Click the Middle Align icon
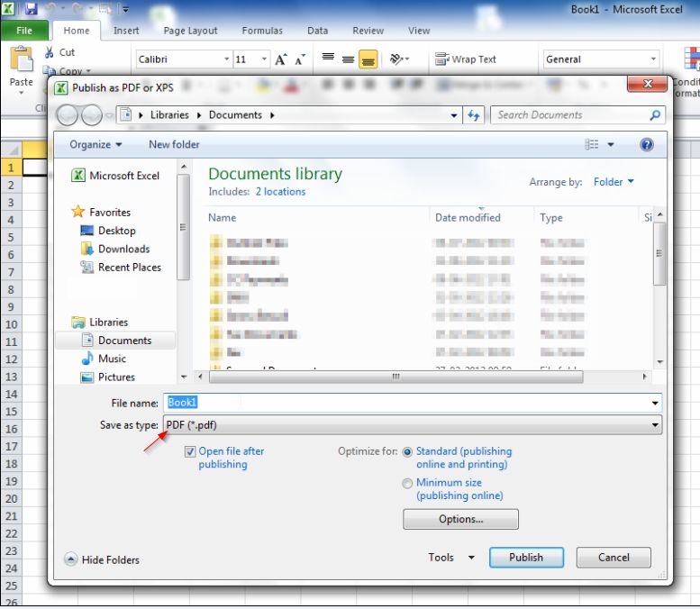Viewport: 700px width, 609px height. [349, 59]
